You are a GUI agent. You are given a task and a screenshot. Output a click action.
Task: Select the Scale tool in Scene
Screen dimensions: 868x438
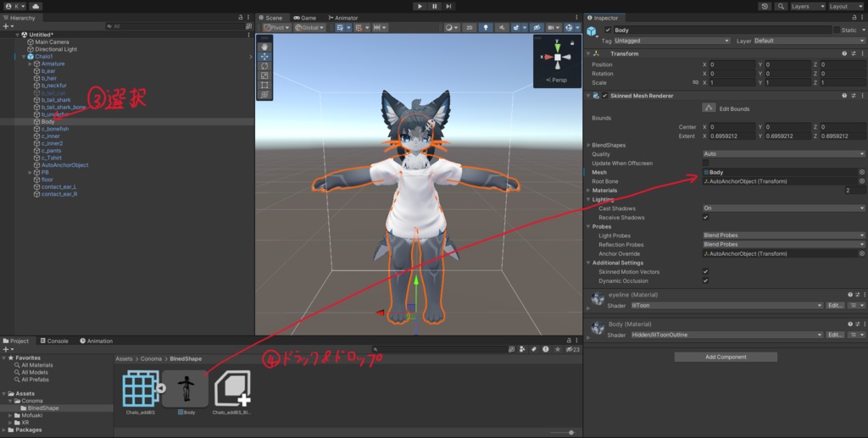(264, 75)
